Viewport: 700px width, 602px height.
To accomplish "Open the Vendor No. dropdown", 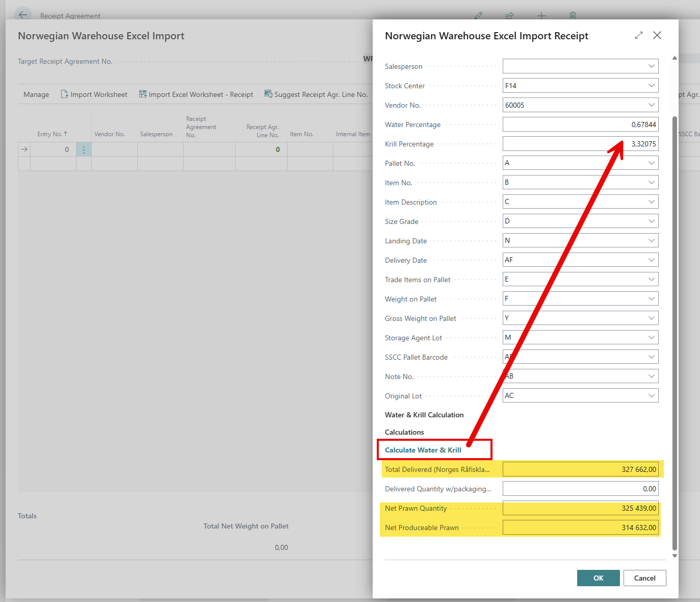I will pyautogui.click(x=651, y=105).
